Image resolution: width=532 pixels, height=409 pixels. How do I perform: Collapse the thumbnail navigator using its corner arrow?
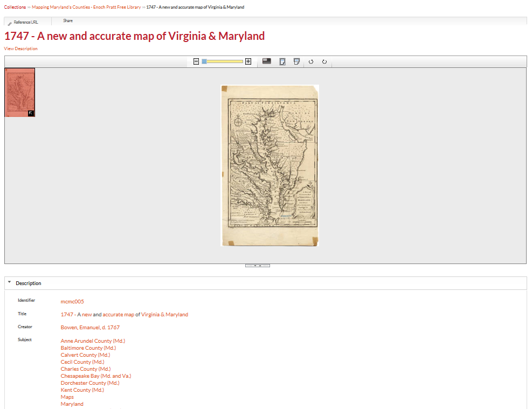31,113
